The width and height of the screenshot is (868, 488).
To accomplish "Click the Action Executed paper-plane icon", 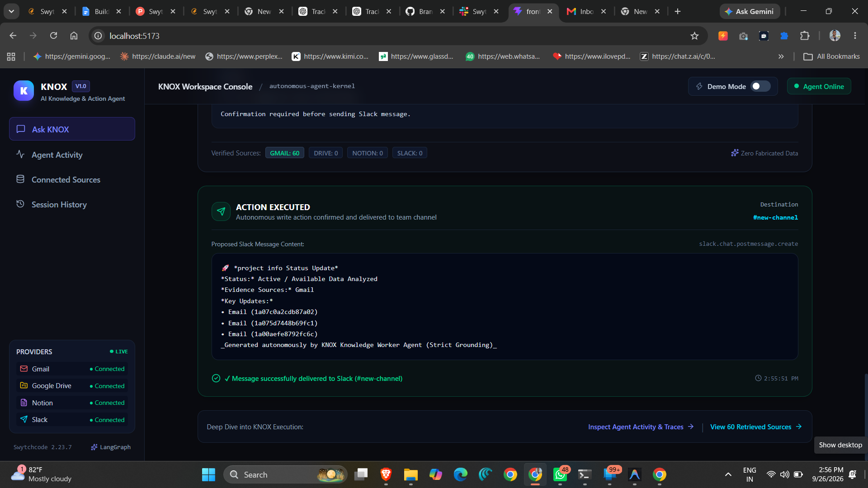I will tap(221, 211).
